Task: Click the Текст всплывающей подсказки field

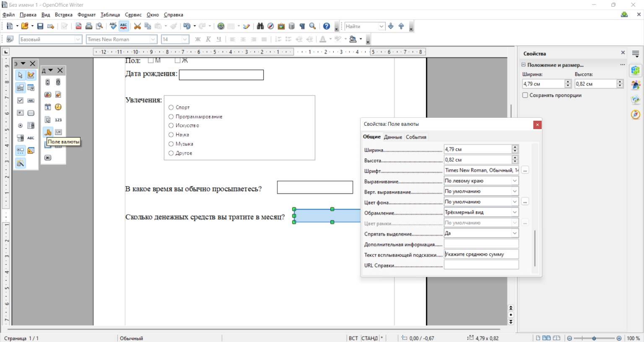Action: [481, 254]
